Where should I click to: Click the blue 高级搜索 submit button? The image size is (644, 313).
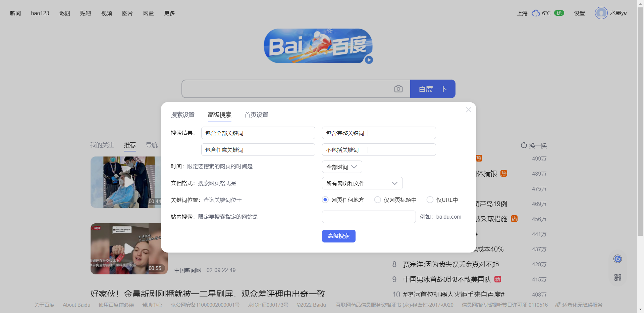coord(338,236)
